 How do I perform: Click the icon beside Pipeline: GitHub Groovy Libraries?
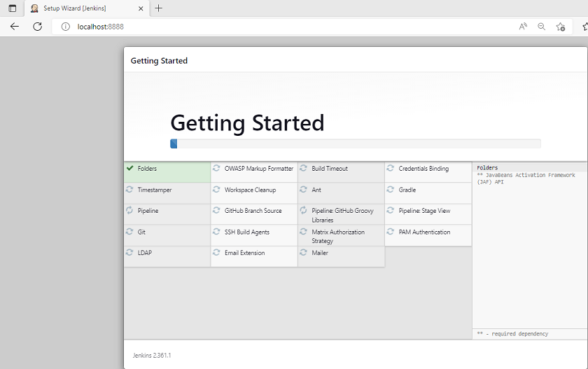303,210
